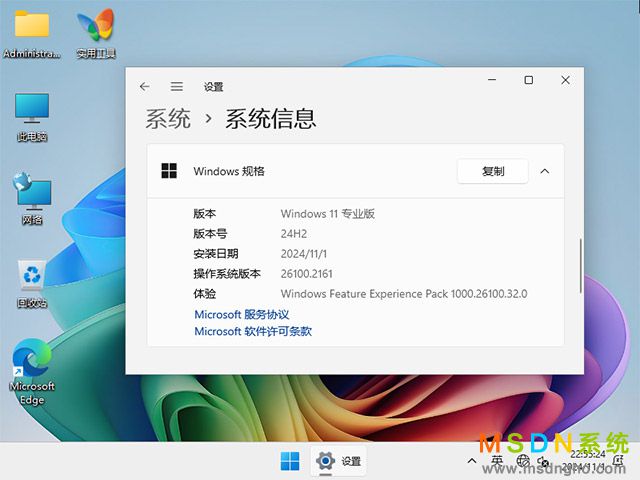The image size is (640, 480).
Task: Open the 实用工具 desktop shortcut
Action: point(96,35)
